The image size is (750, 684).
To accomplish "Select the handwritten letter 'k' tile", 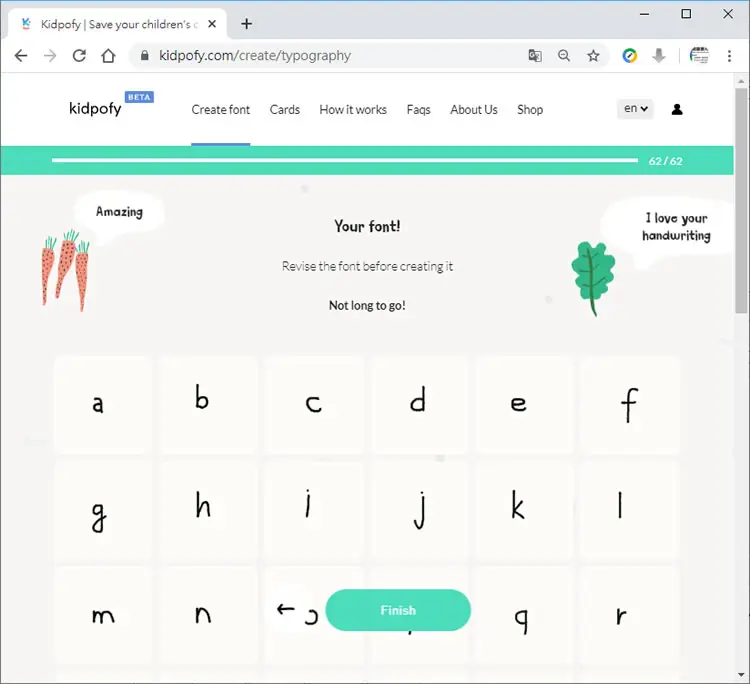I will click(524, 510).
